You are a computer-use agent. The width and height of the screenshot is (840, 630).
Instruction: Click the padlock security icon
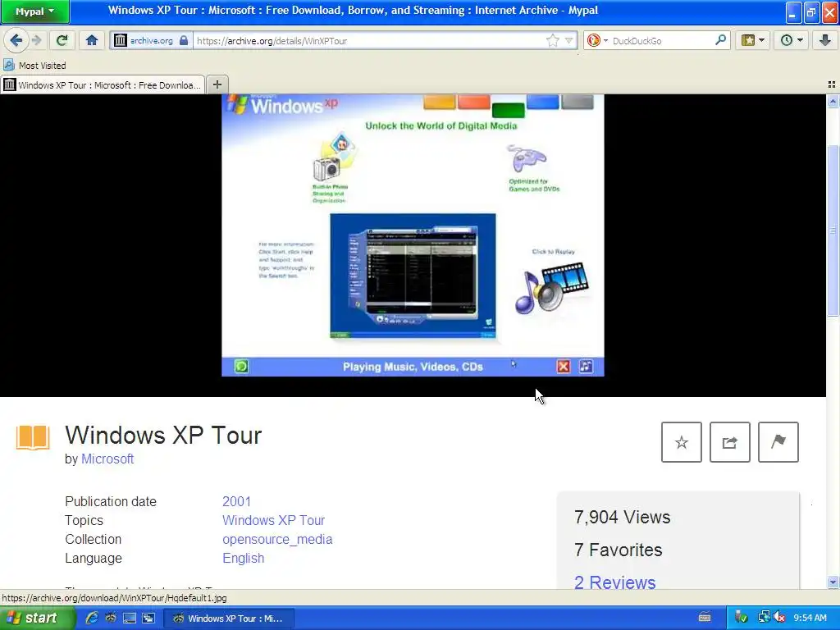click(x=184, y=41)
